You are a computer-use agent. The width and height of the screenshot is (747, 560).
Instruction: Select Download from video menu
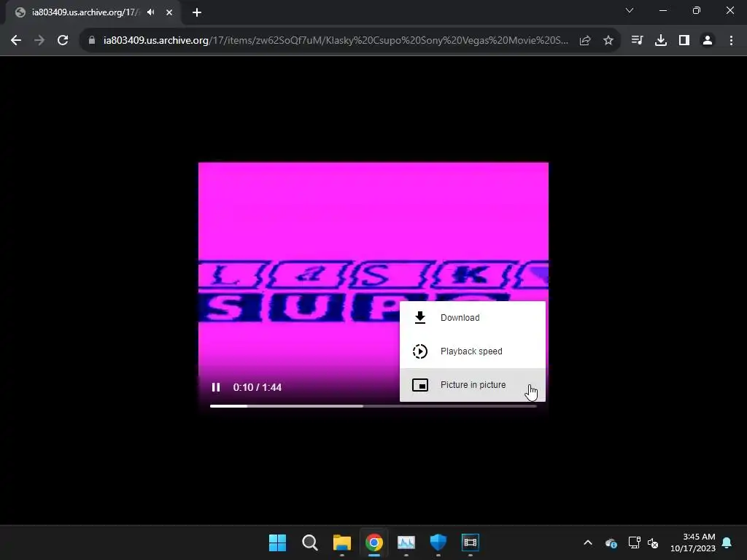[473, 318]
